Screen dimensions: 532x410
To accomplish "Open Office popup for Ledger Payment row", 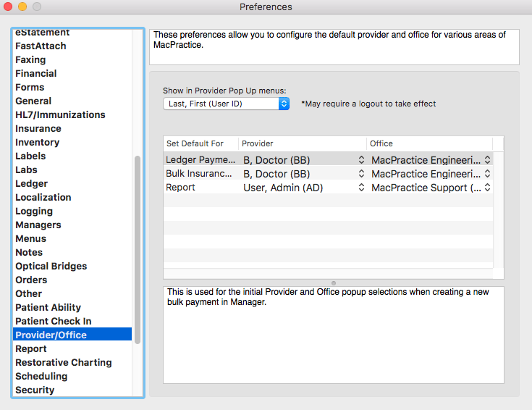I will click(430, 159).
